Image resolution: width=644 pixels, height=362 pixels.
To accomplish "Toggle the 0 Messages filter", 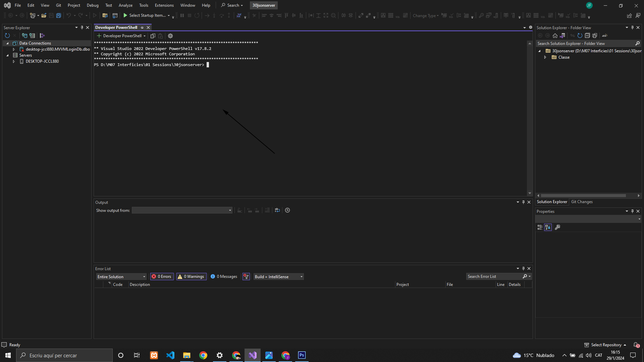I will (224, 277).
